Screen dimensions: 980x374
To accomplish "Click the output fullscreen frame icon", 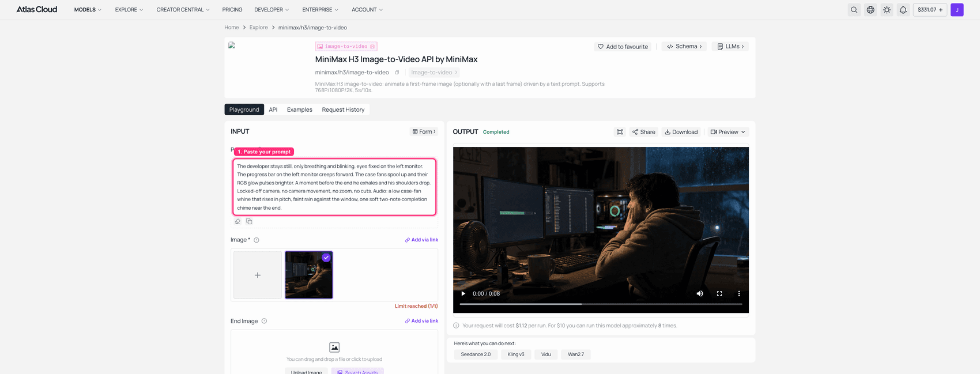I will click(x=620, y=132).
